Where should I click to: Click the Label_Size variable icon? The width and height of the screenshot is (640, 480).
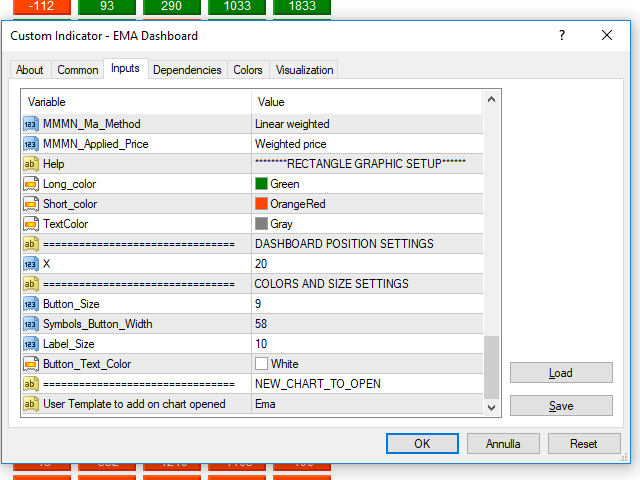click(x=31, y=344)
